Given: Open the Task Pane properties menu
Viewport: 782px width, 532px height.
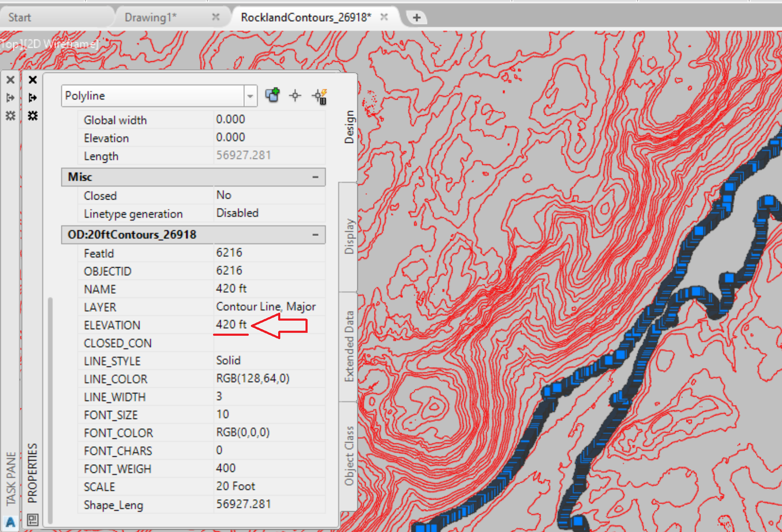Looking at the screenshot, I should pos(11,116).
